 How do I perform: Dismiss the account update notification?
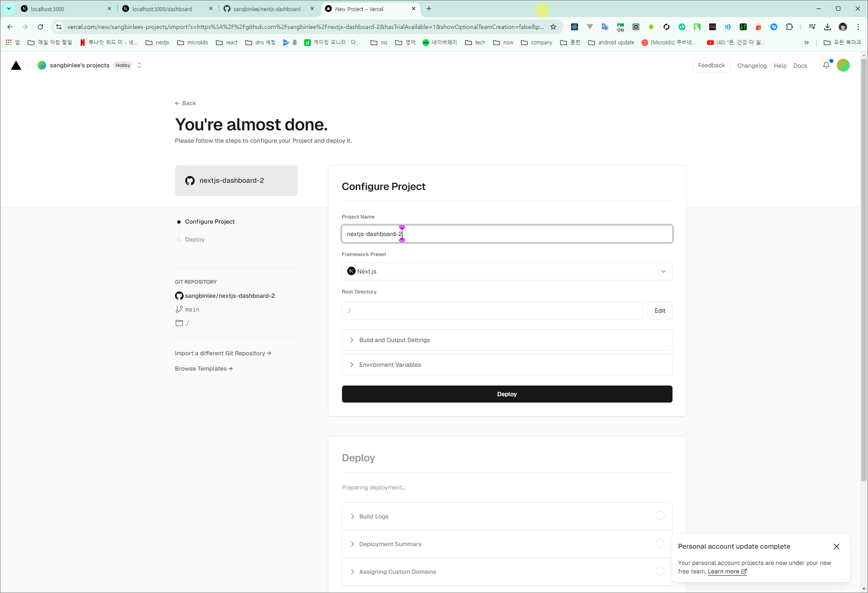[836, 547]
